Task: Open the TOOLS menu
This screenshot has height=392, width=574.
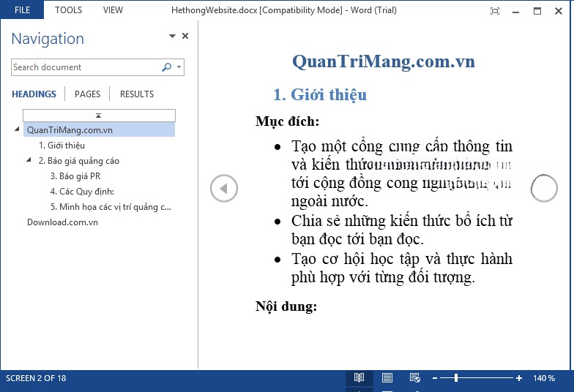Action: (69, 10)
